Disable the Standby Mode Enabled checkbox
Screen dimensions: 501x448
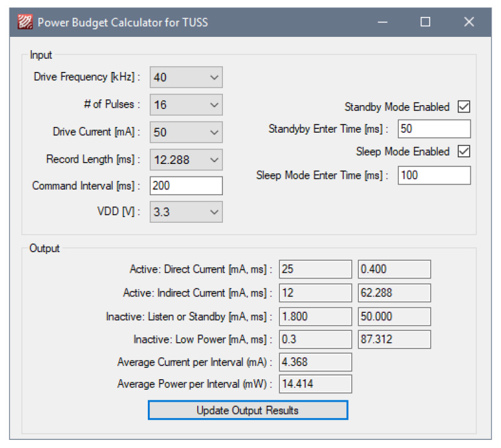click(x=463, y=107)
